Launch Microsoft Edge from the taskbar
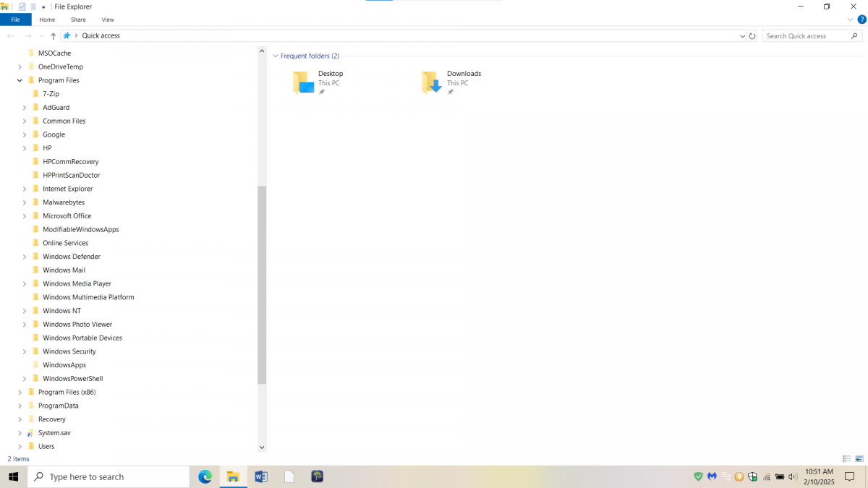This screenshot has width=868, height=488. [205, 476]
